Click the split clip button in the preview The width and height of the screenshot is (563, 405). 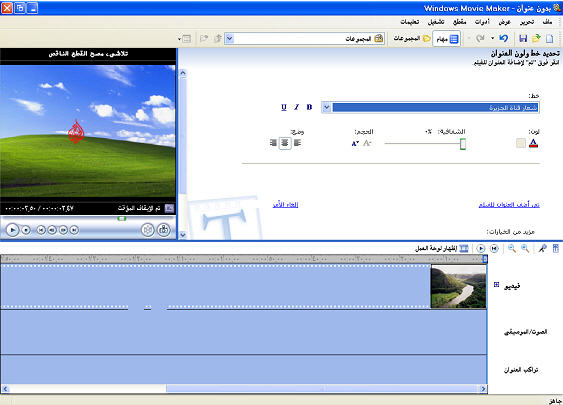tap(148, 230)
